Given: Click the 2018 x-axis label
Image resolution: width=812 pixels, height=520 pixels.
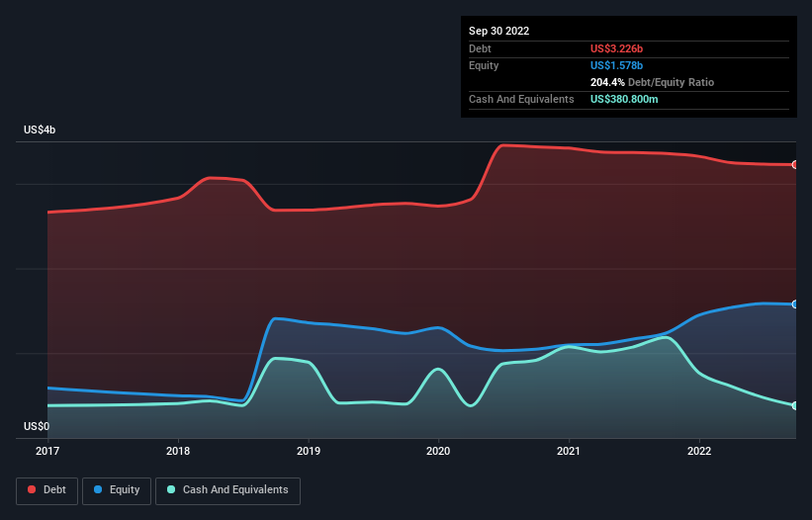Looking at the screenshot, I should tap(178, 451).
